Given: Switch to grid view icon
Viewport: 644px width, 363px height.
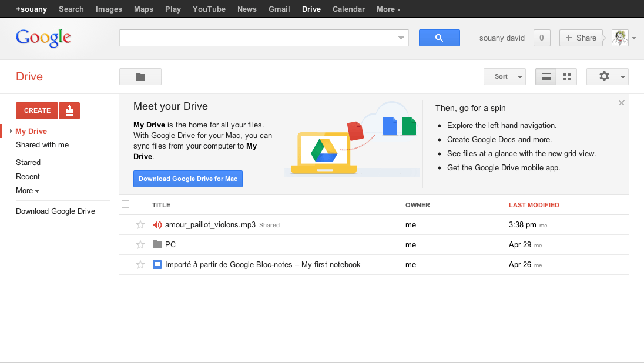Looking at the screenshot, I should [x=567, y=77].
